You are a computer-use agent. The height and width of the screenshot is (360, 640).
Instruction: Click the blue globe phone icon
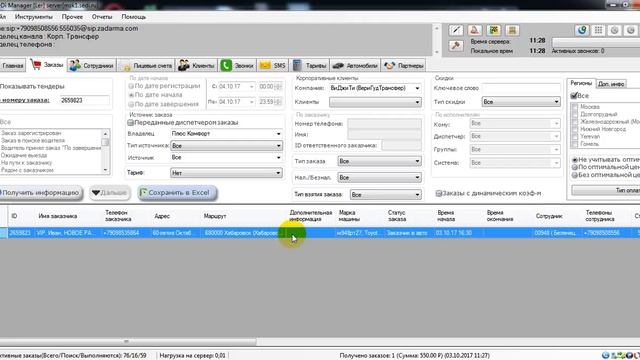[582, 30]
